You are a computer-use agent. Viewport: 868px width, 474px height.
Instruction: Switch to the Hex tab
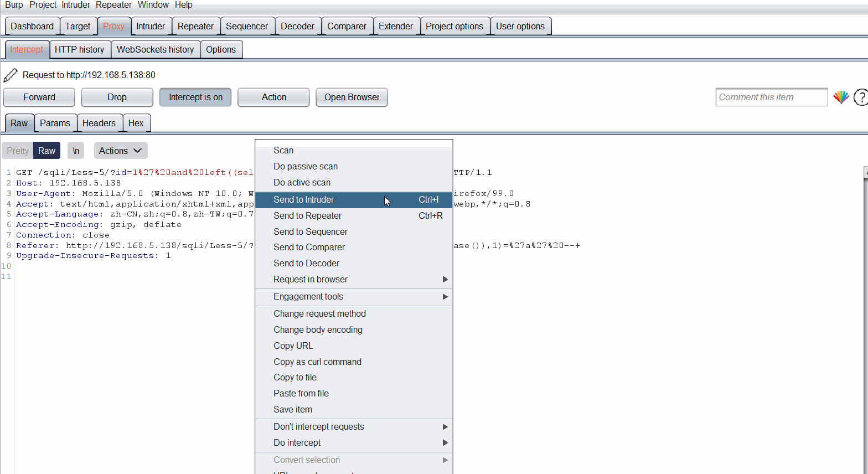pos(136,123)
